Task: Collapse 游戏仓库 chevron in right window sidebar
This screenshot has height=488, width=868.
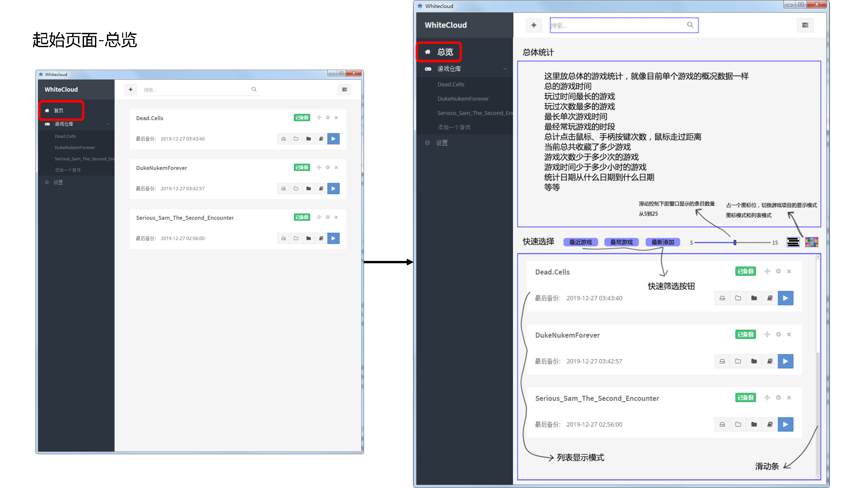Action: coord(505,69)
